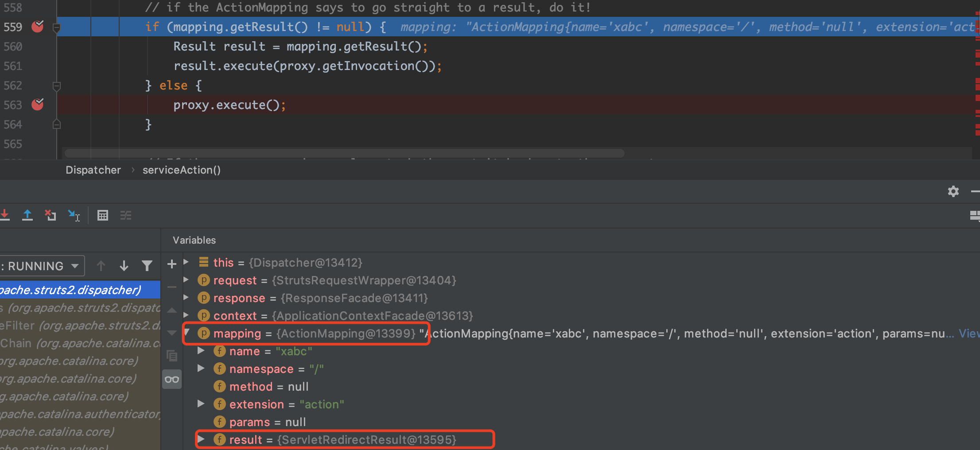Open Evaluate Expression calculator icon
Image resolution: width=980 pixels, height=450 pixels.
(103, 215)
